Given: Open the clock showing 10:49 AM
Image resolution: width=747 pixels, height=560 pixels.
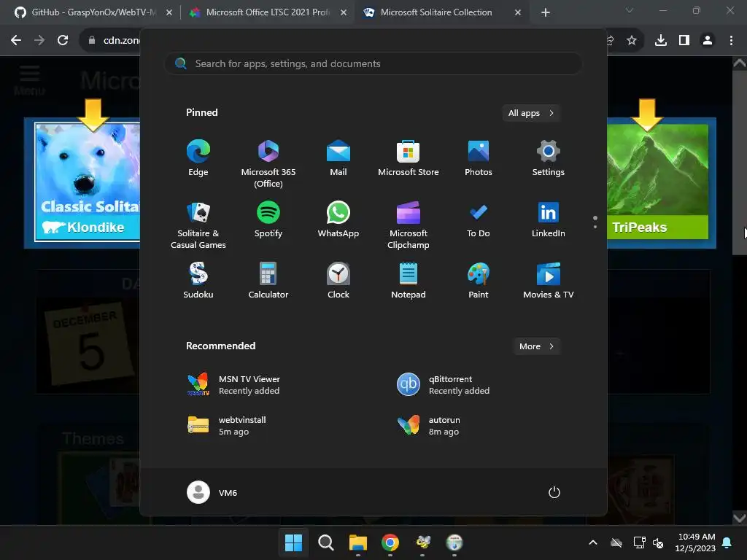Looking at the screenshot, I should (695, 542).
